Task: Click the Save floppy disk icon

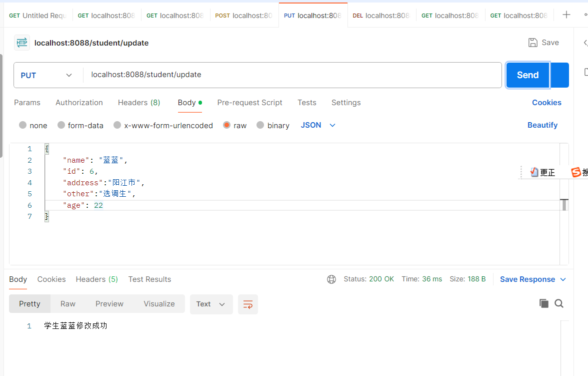Action: click(533, 43)
